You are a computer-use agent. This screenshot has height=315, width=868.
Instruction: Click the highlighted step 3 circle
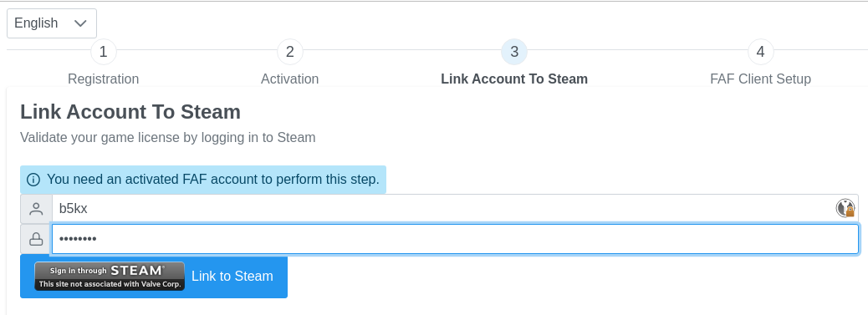514,52
